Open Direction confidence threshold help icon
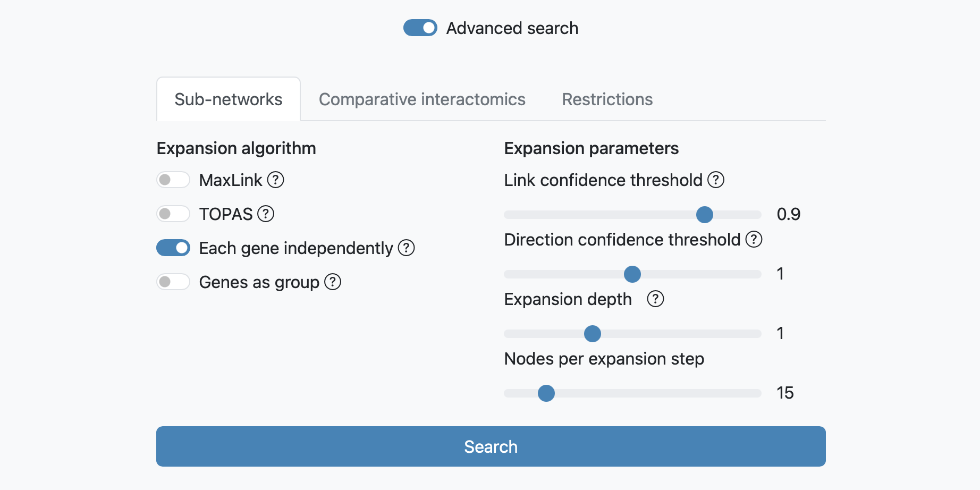The height and width of the screenshot is (490, 980). pyautogui.click(x=754, y=240)
